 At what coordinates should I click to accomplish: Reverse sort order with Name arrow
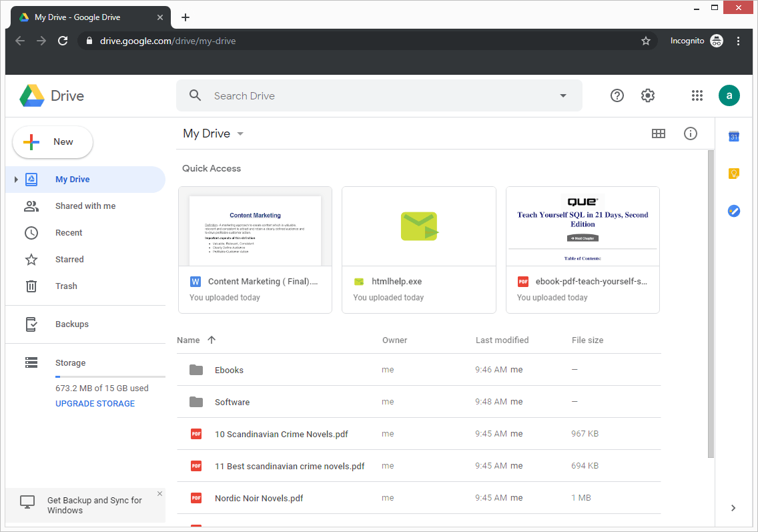(x=212, y=340)
